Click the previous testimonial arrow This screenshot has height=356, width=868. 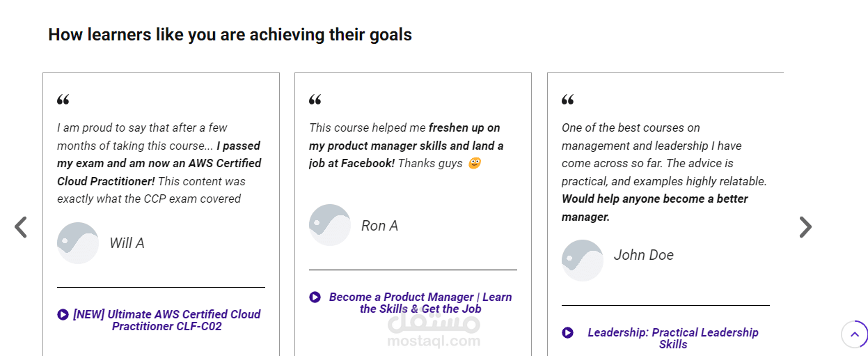[21, 227]
